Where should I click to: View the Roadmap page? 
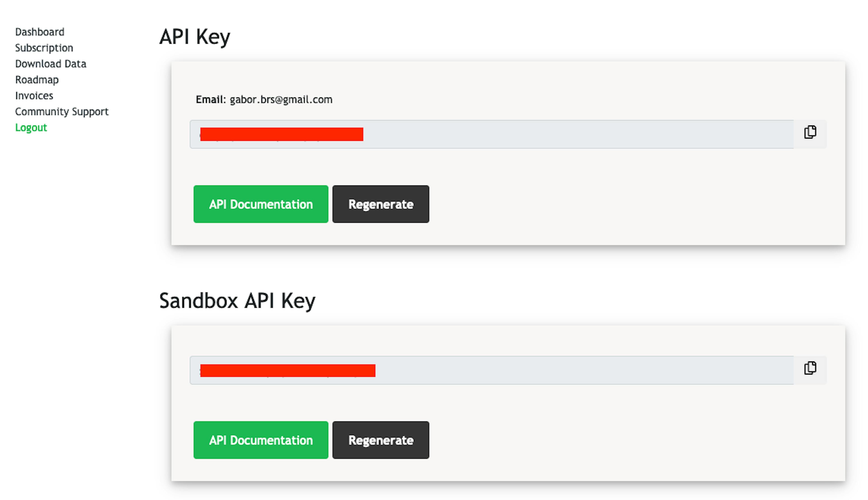coord(37,80)
